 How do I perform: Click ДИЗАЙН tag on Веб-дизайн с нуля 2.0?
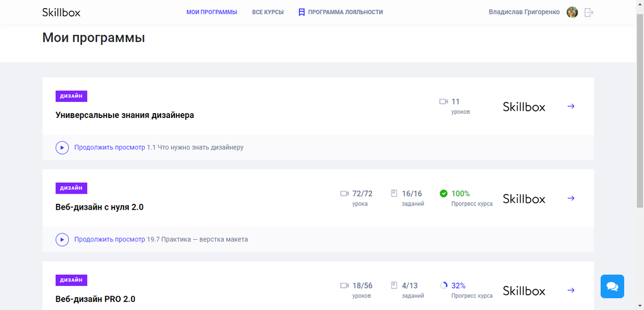coord(71,188)
